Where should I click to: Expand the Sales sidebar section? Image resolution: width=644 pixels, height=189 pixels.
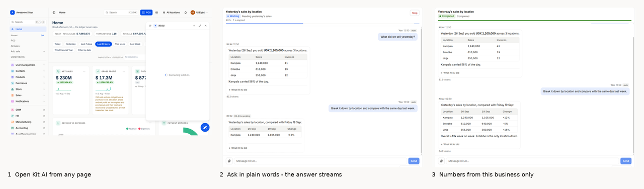point(44,95)
